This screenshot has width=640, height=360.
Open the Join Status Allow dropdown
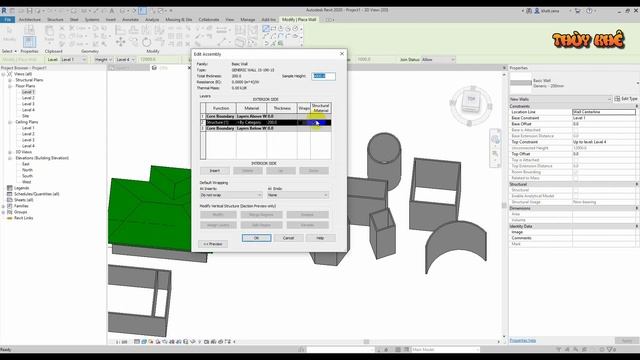pyautogui.click(x=438, y=60)
